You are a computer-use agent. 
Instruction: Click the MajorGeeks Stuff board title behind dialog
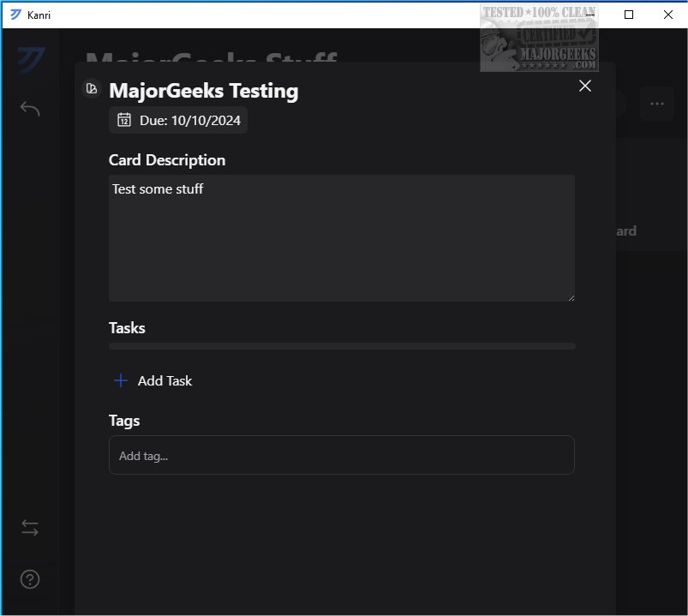[x=211, y=57]
